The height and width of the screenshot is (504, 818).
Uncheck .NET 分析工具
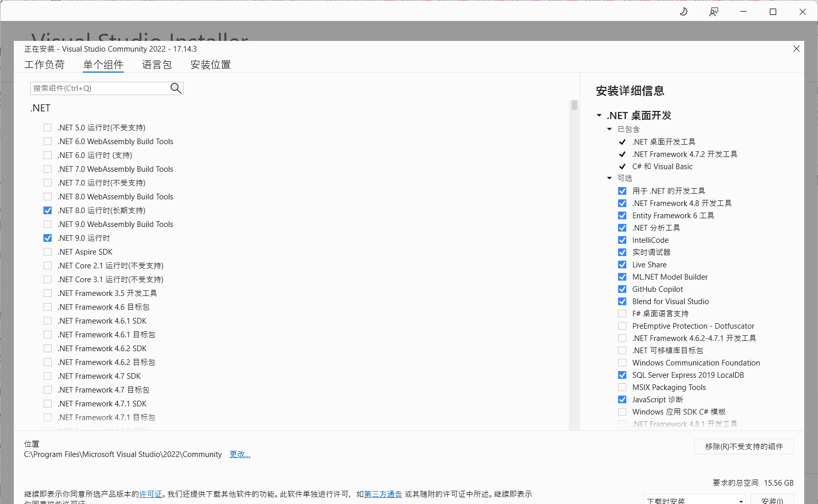pos(622,228)
